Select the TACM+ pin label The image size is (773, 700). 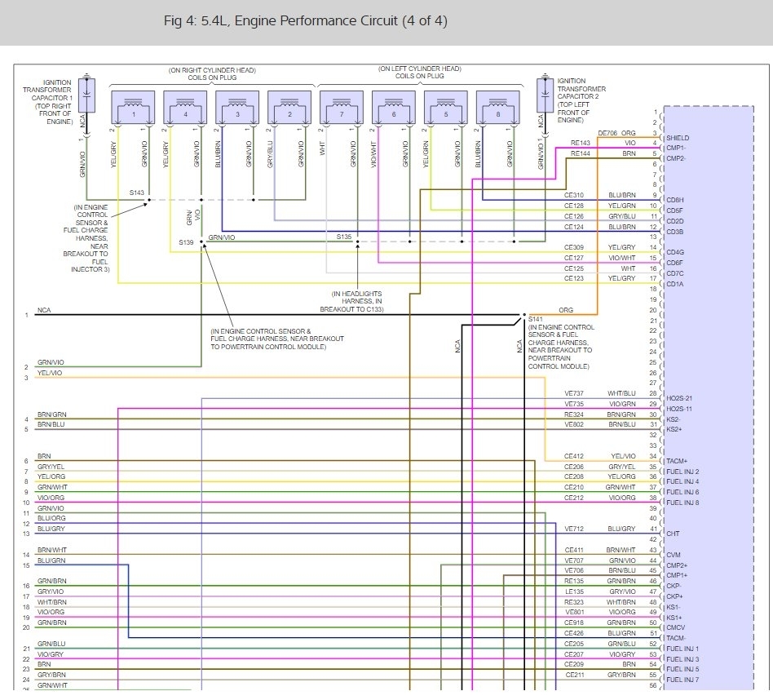(x=677, y=461)
